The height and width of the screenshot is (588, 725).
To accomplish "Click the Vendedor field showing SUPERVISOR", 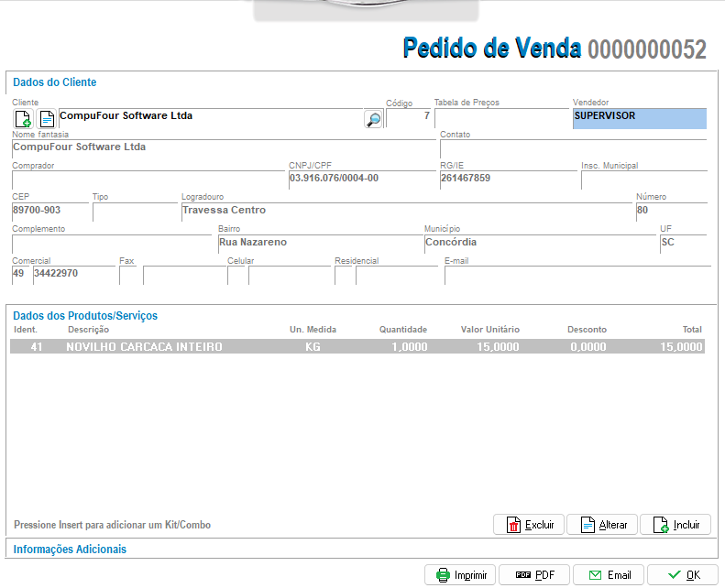I will click(639, 118).
